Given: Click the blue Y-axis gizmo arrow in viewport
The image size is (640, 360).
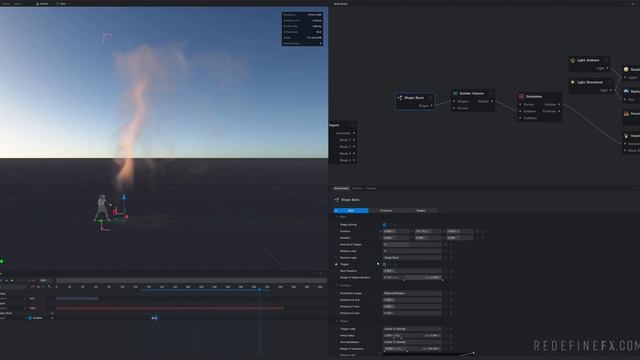Looking at the screenshot, I should (x=124, y=198).
